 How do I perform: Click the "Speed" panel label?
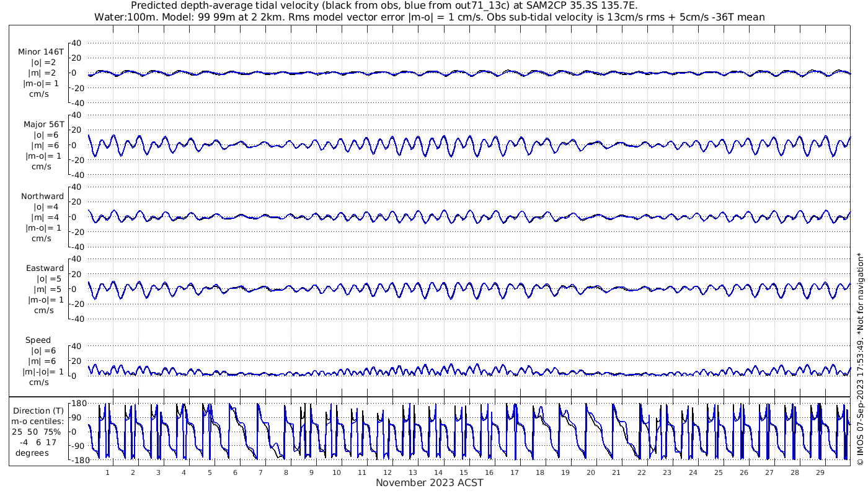[x=38, y=340]
